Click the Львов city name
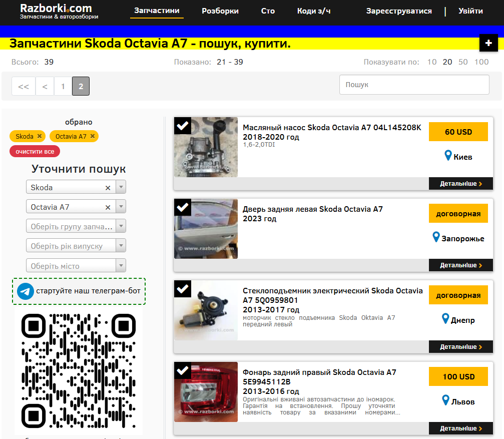This screenshot has width=504, height=439. pos(463,402)
